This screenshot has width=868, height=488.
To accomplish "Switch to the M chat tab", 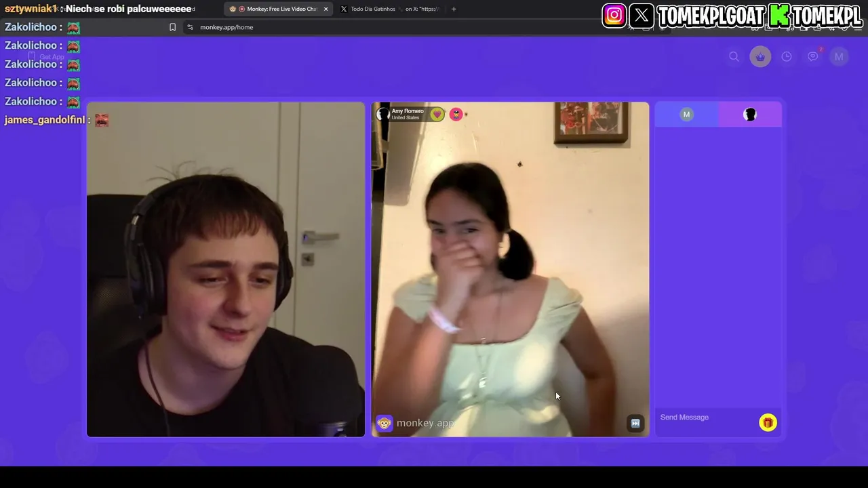I will pyautogui.click(x=686, y=115).
